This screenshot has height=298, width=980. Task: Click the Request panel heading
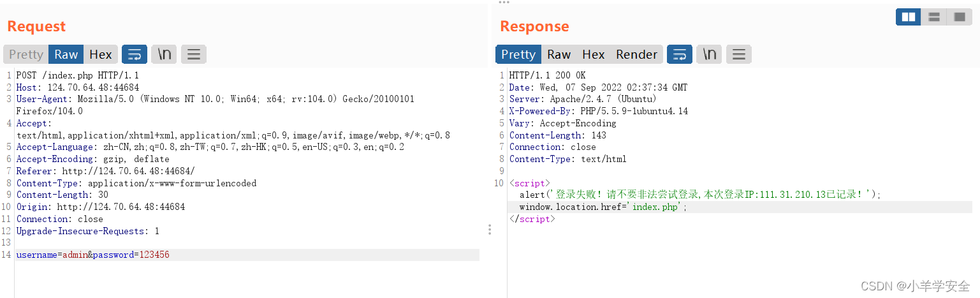point(36,27)
